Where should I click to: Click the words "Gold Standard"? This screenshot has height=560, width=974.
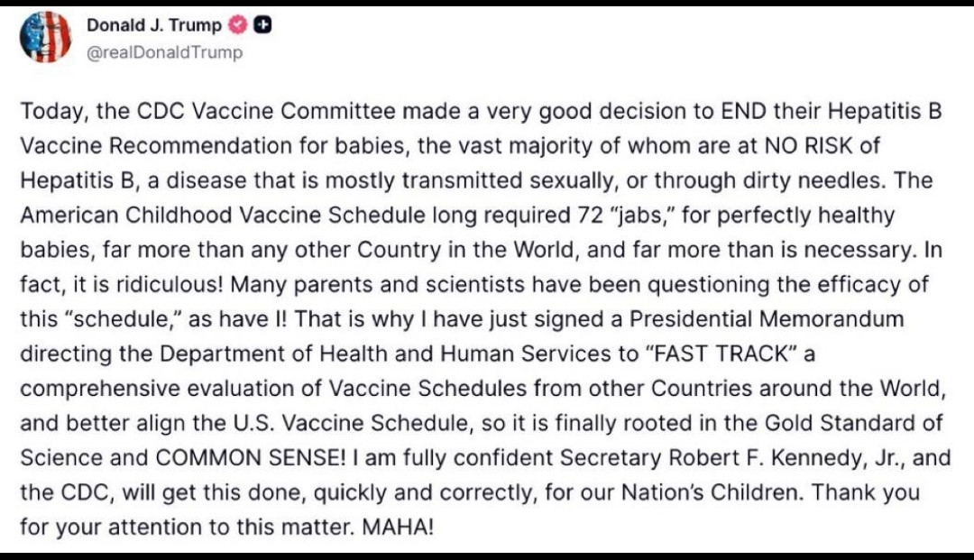pos(840,422)
